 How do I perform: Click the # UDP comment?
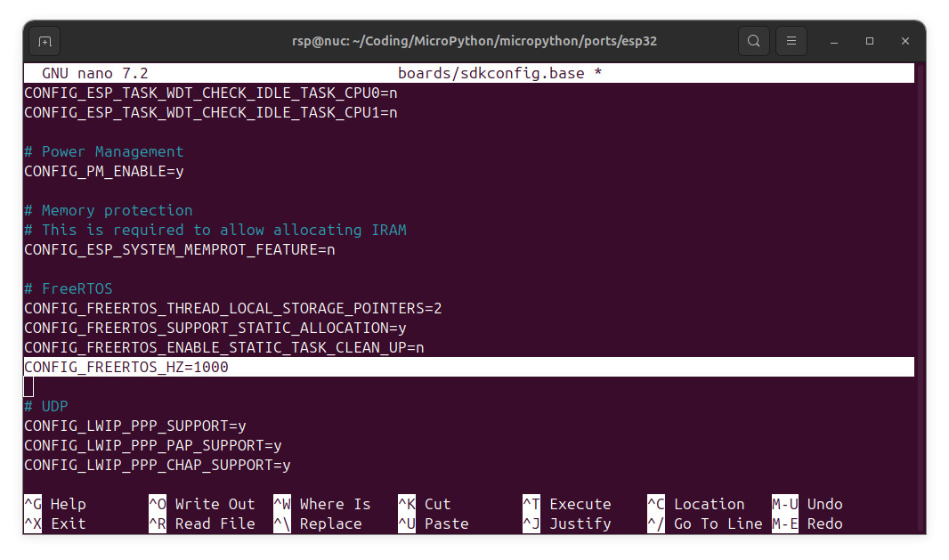(x=46, y=406)
